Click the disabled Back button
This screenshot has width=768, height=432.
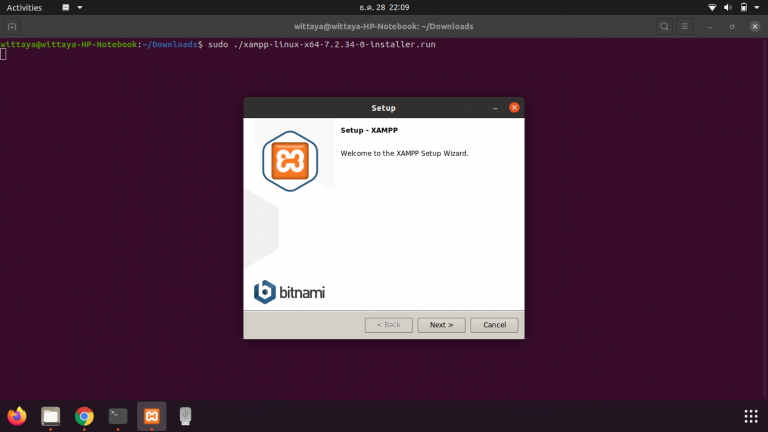(388, 325)
